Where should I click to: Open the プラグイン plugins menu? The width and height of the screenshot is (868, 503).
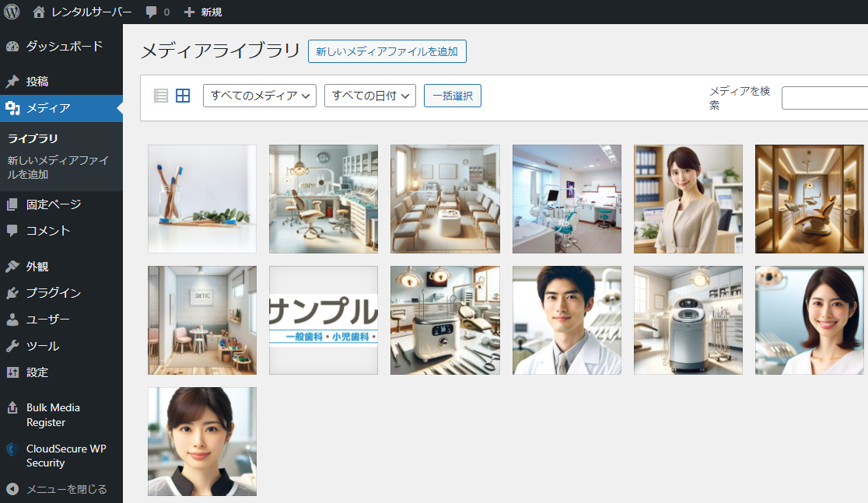click(53, 293)
